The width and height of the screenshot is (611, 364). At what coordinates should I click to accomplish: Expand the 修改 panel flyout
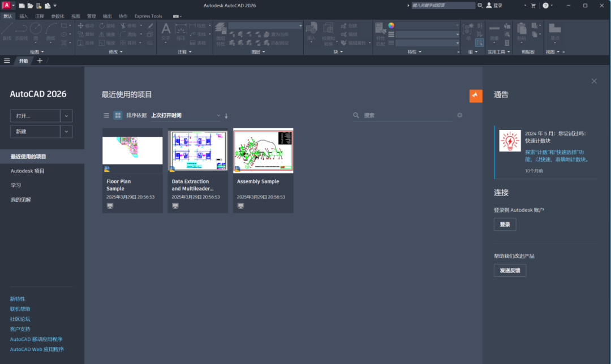coord(116,52)
